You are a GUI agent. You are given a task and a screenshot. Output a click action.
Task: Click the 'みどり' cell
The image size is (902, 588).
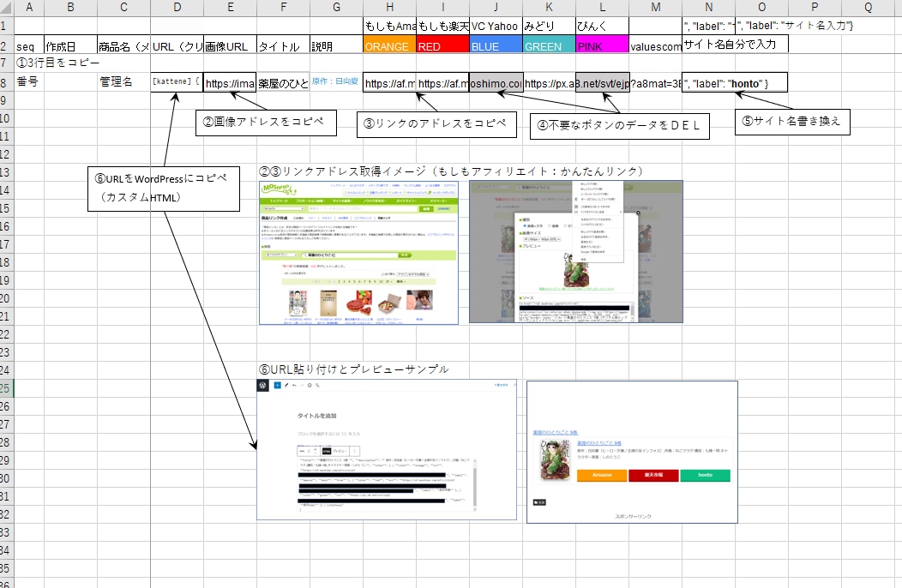click(x=550, y=26)
